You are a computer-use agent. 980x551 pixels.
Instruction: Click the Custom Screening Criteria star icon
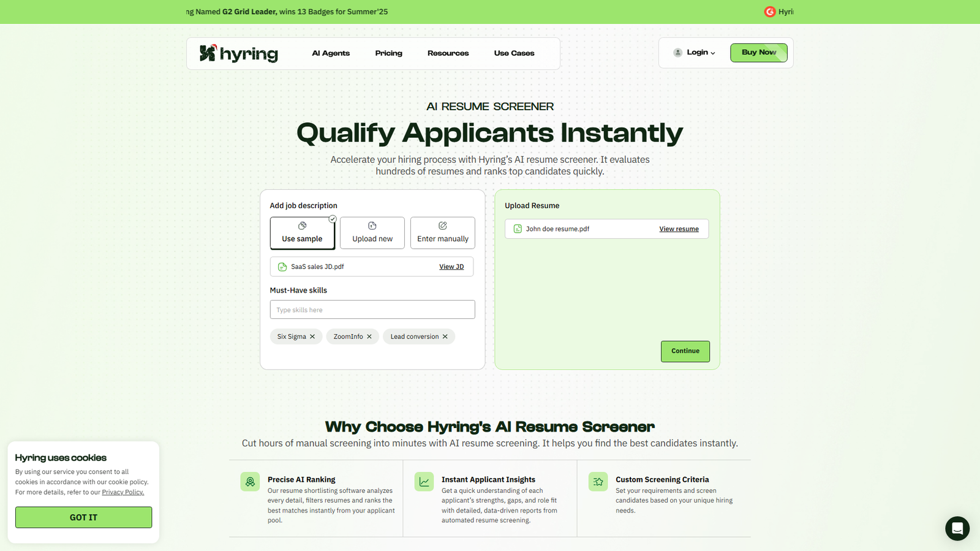598,481
